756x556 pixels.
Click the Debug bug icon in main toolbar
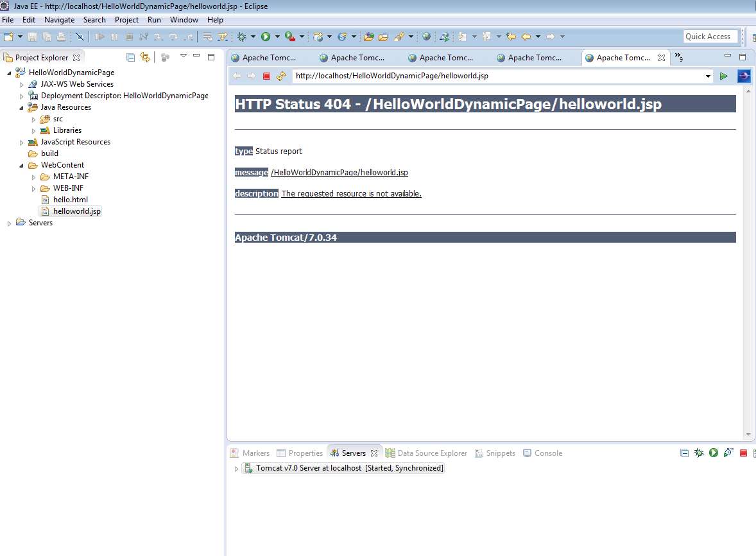point(242,37)
